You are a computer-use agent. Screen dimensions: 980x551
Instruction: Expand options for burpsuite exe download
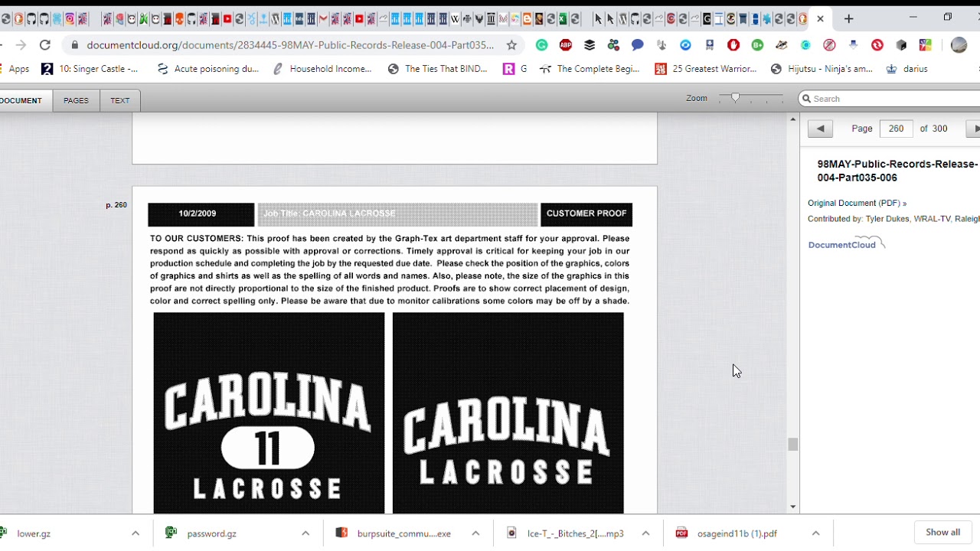(475, 533)
